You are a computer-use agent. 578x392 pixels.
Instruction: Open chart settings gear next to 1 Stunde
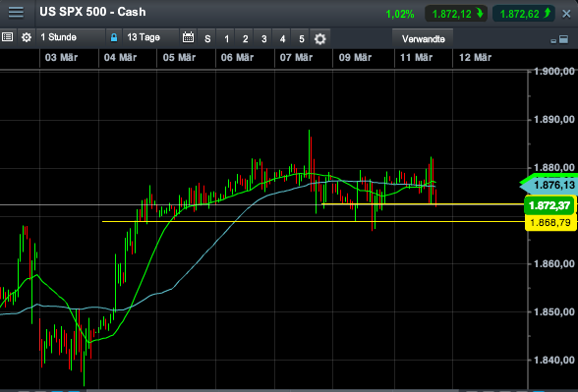pos(27,37)
